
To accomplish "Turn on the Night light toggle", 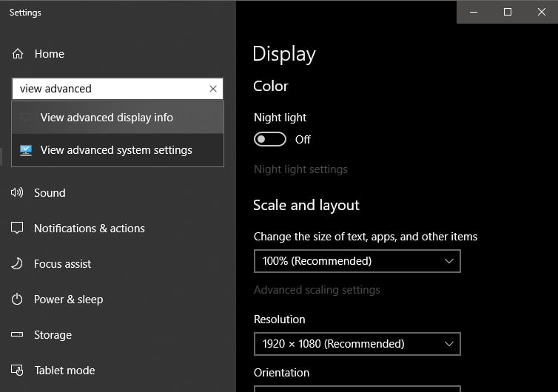I will pos(269,139).
